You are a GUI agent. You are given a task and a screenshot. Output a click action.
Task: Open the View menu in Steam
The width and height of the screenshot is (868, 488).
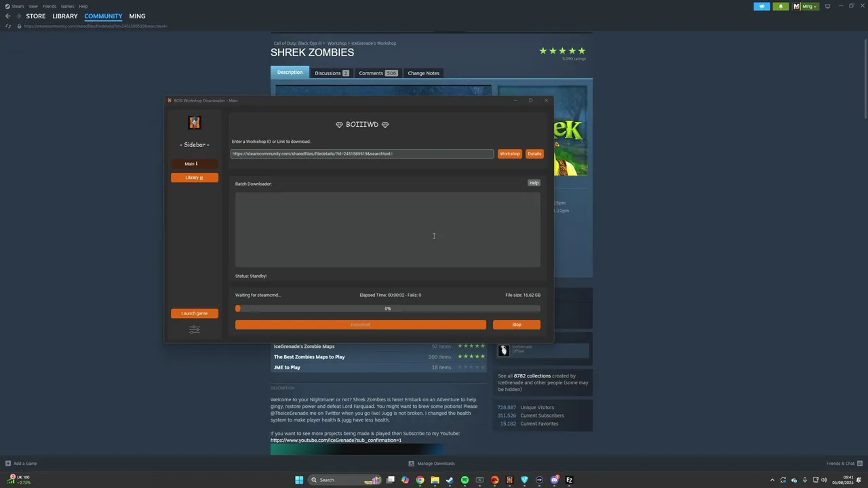tap(33, 6)
